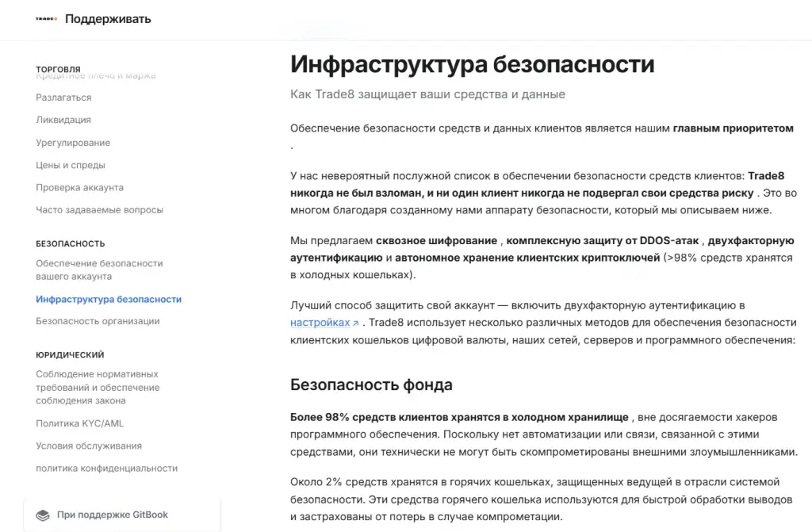Open политика конфиденциальности page
The image size is (812, 532).
[x=107, y=469]
